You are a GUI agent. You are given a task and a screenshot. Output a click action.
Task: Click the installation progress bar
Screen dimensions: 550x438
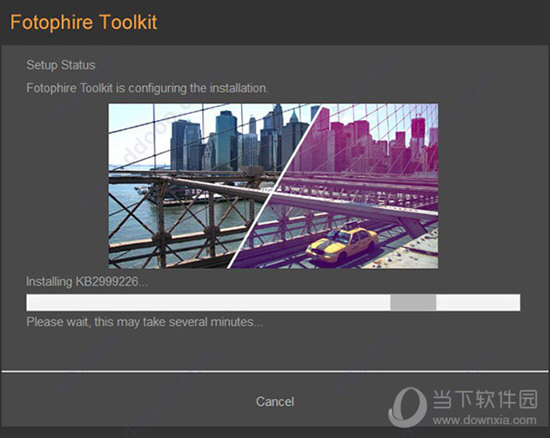pyautogui.click(x=273, y=302)
